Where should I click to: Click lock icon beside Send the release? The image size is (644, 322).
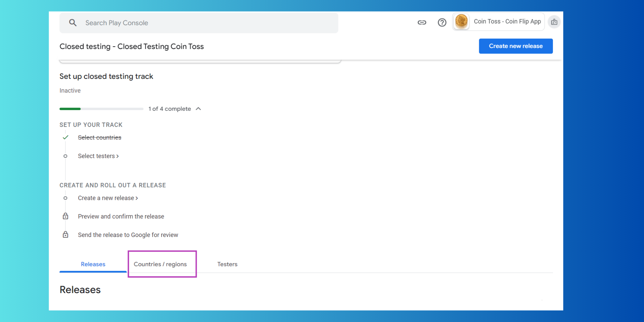65,234
